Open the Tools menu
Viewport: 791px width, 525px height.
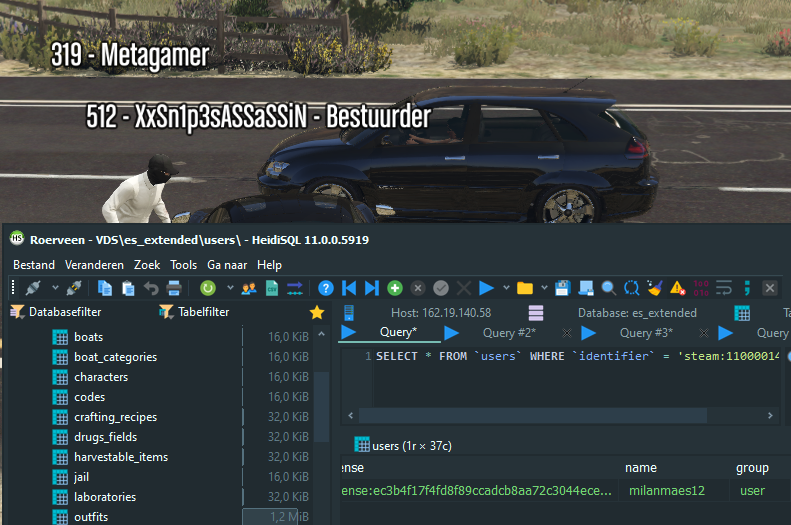184,265
